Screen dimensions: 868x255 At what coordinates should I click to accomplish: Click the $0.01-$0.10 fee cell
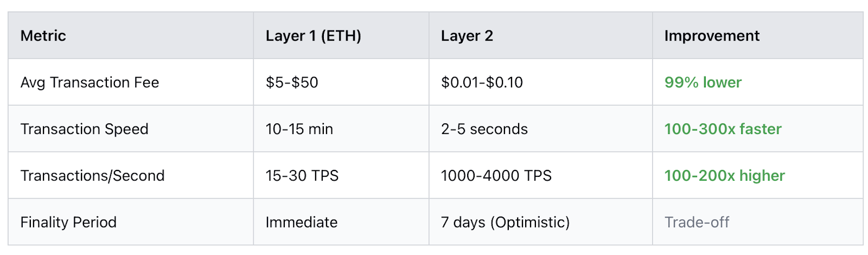click(x=482, y=82)
